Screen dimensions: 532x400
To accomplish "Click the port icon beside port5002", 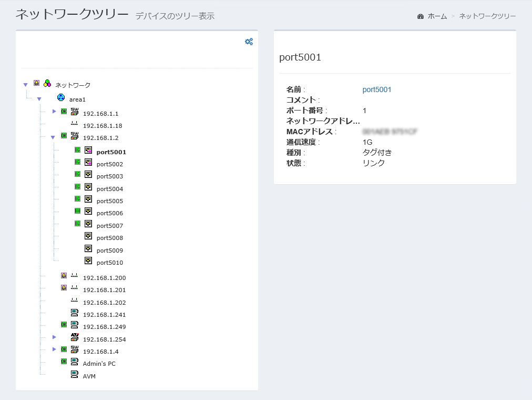I will 88,162.
